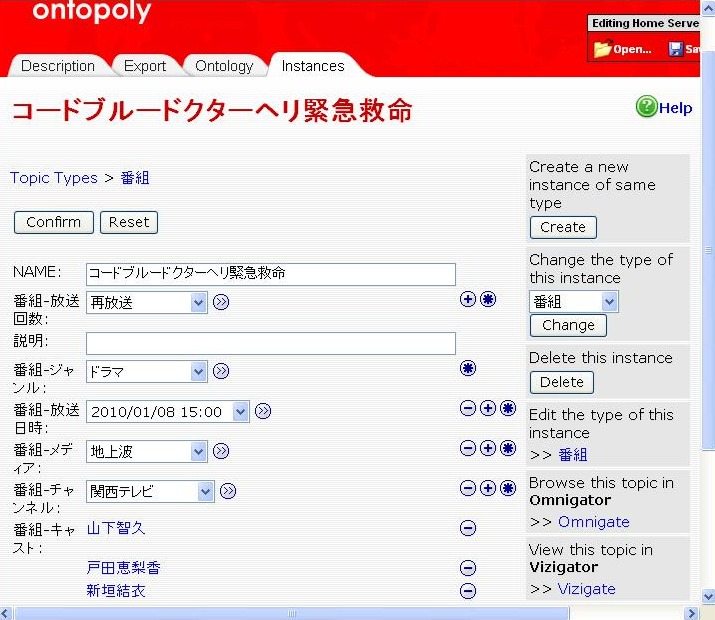The height and width of the screenshot is (620, 715).
Task: Click the Open folder icon
Action: coord(602,49)
